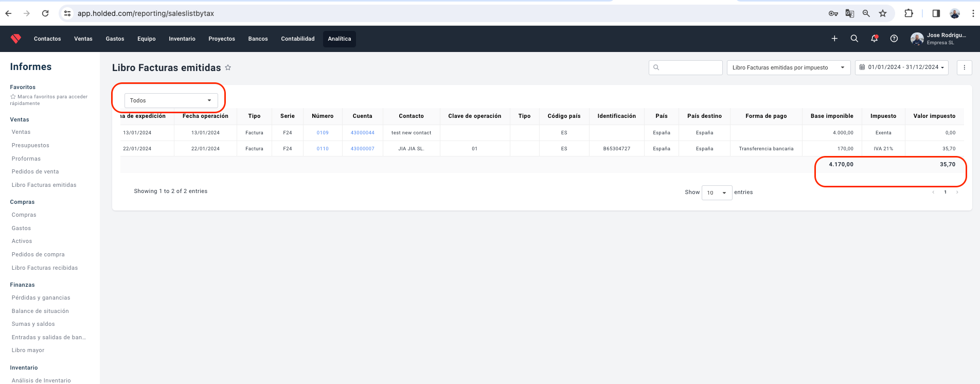
Task: Click the site info icon in address bar
Action: 67,13
